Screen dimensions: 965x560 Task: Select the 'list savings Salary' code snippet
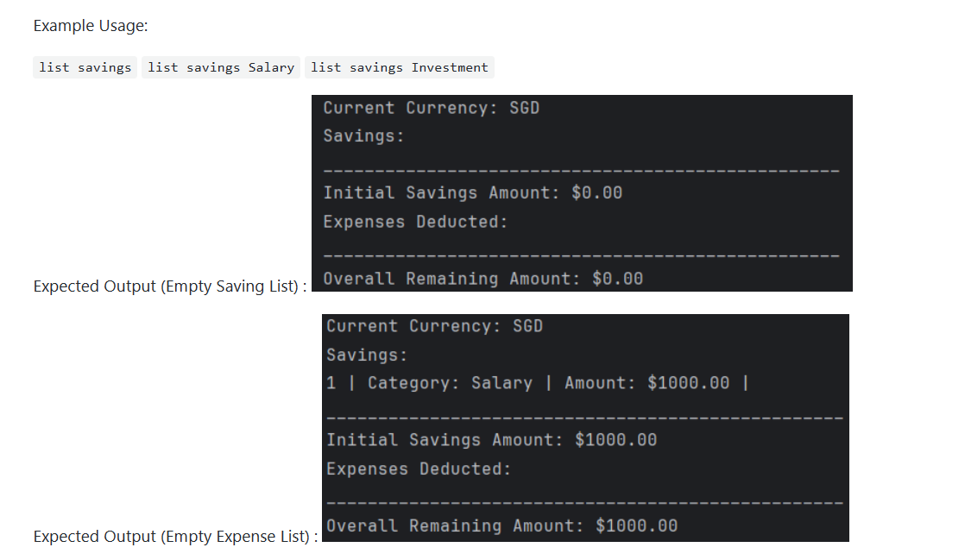click(221, 67)
